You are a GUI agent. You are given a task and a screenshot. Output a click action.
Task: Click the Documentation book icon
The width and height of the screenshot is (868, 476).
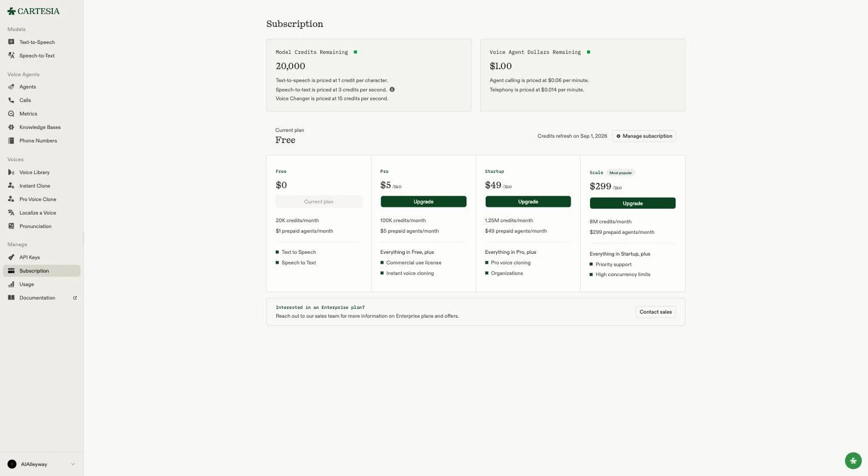11,298
